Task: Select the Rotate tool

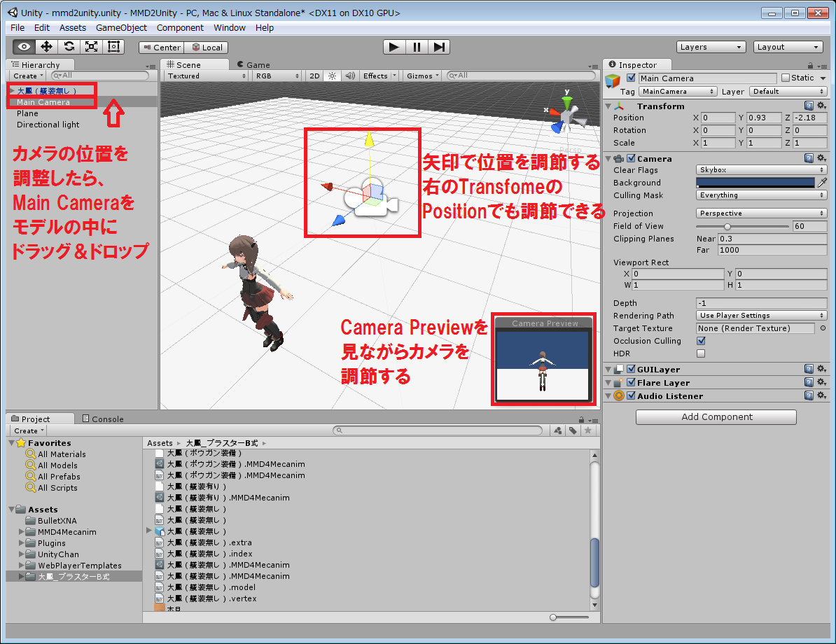Action: pyautogui.click(x=69, y=47)
